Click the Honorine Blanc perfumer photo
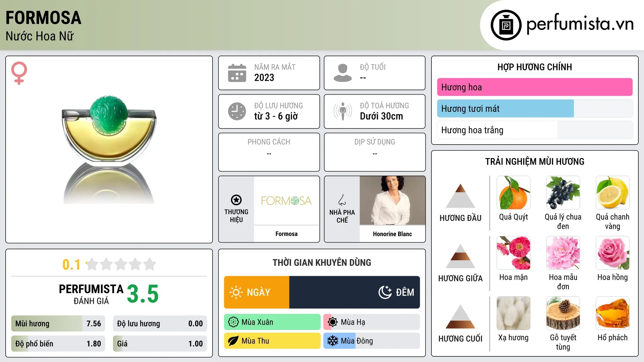The image size is (644, 362). pyautogui.click(x=392, y=200)
